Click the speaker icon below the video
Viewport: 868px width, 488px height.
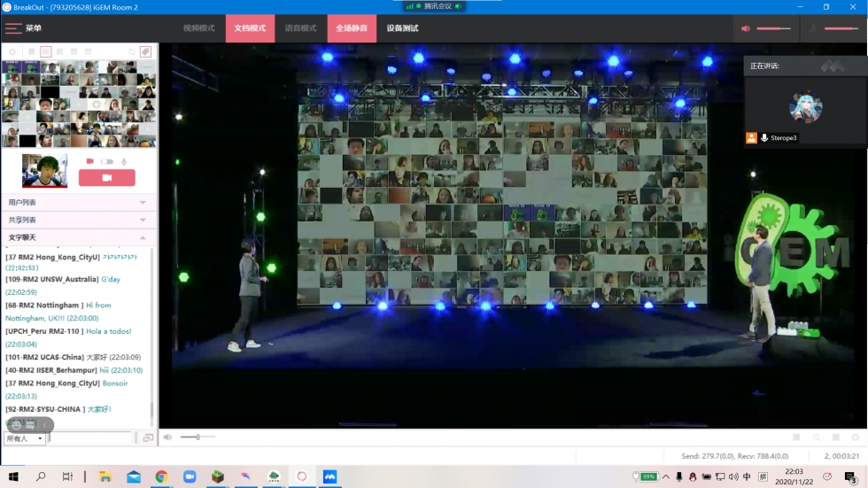[x=168, y=438]
